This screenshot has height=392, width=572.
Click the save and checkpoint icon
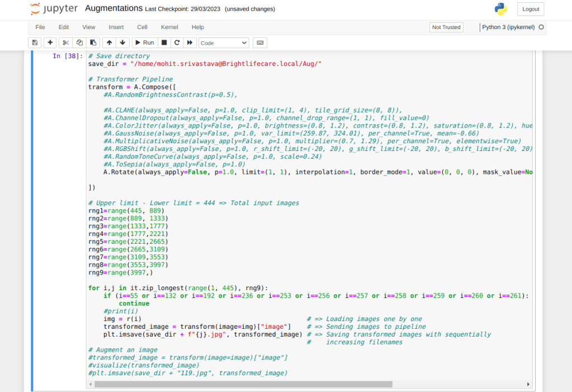point(35,42)
